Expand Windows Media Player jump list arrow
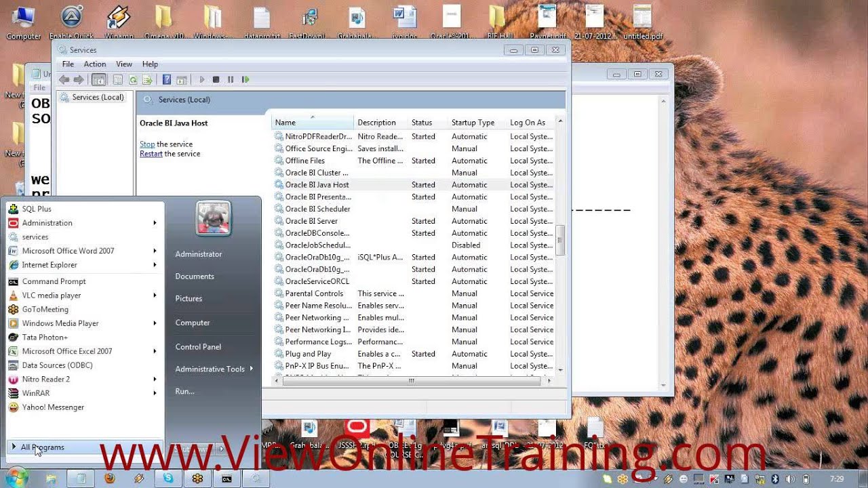The width and height of the screenshot is (868, 488). [155, 323]
